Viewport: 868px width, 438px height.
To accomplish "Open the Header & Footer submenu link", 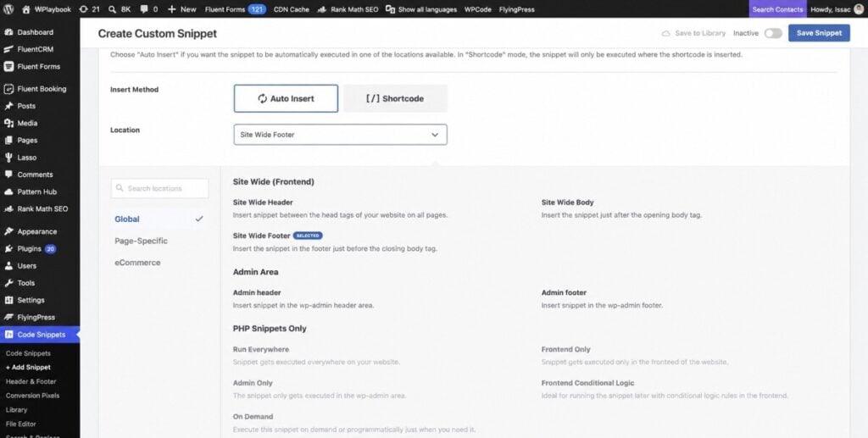I will (31, 381).
